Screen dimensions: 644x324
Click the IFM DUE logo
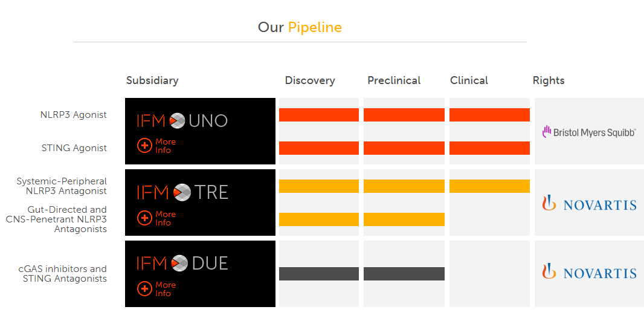182,264
